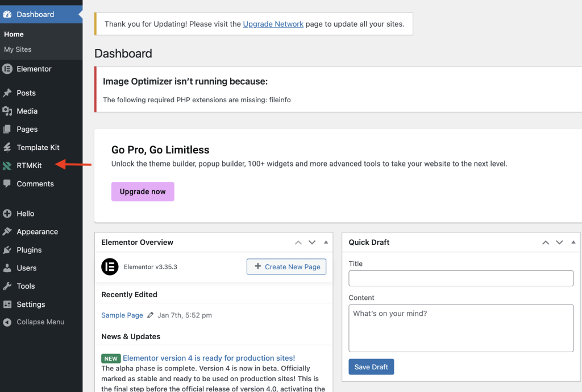Move the Elementor Overview widget down
Image resolution: width=582 pixels, height=392 pixels.
click(x=312, y=243)
